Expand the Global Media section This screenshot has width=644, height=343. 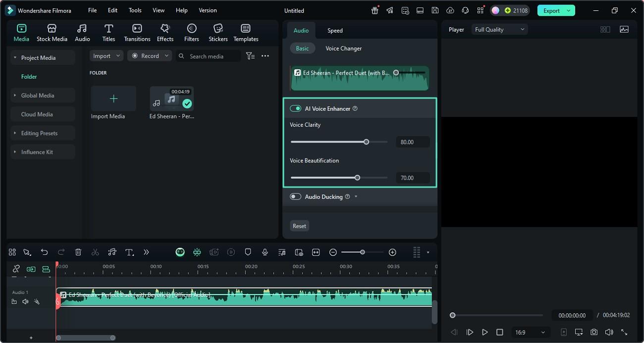click(x=15, y=96)
